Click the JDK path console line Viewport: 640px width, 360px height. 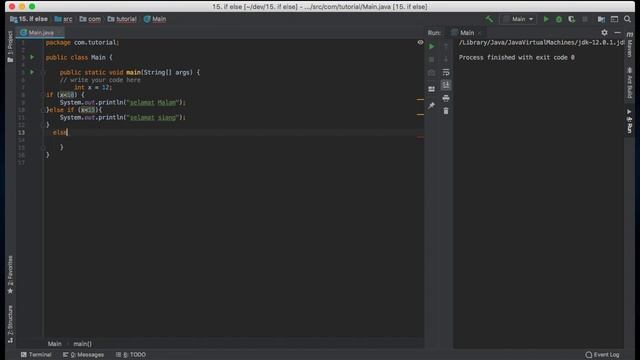tap(541, 42)
